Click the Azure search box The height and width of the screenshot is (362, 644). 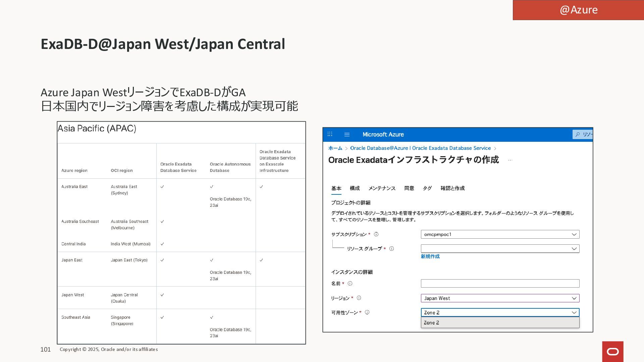pos(583,134)
